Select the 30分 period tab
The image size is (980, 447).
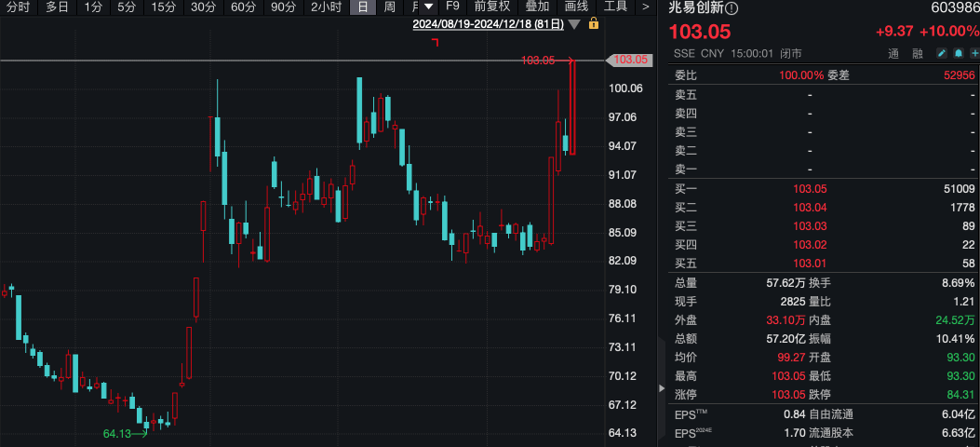pyautogui.click(x=203, y=7)
